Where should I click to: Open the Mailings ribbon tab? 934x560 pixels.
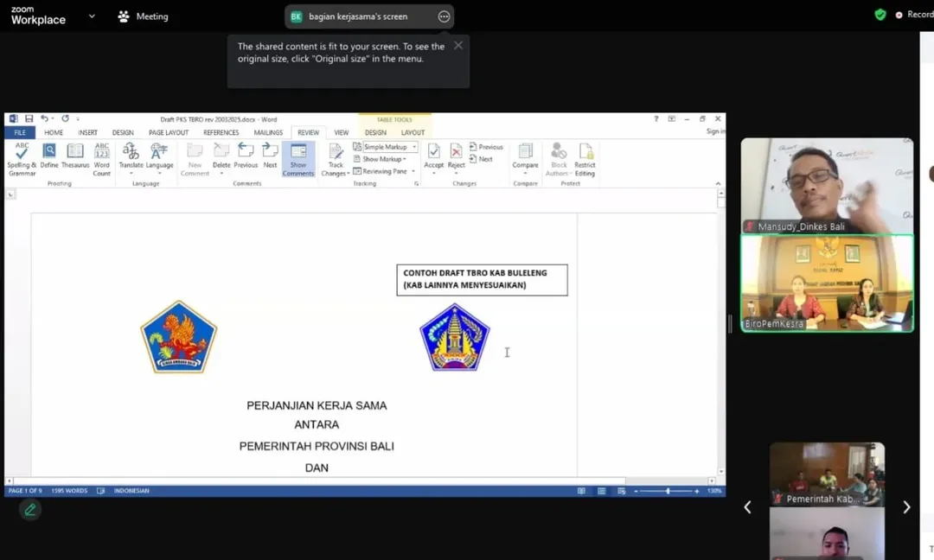tap(268, 132)
